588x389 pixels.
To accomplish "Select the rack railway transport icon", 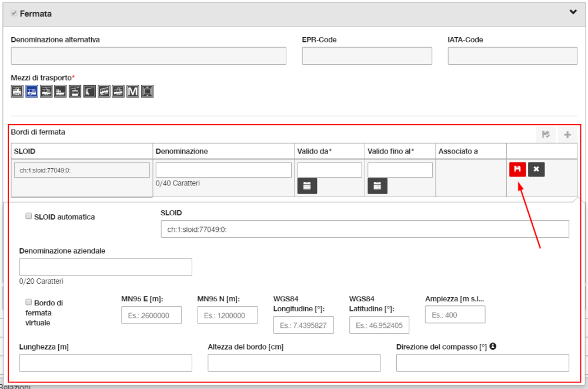I will [118, 91].
